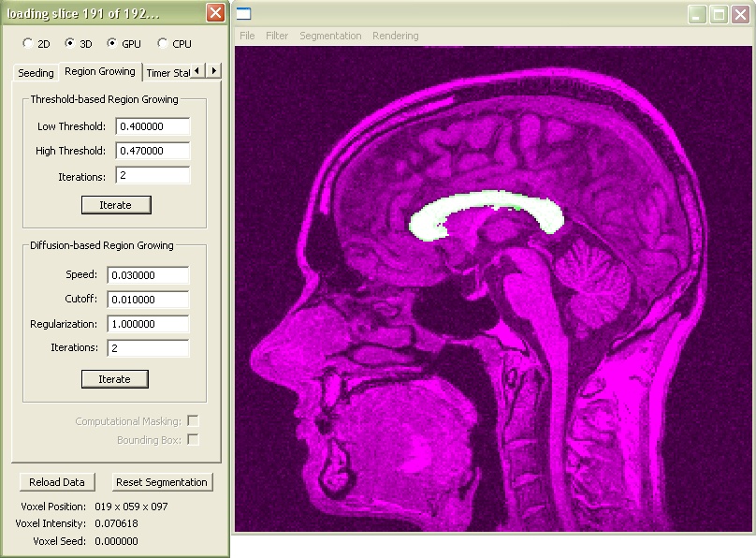This screenshot has height=558, width=756.
Task: Close the image viewer window
Action: pyautogui.click(x=740, y=14)
